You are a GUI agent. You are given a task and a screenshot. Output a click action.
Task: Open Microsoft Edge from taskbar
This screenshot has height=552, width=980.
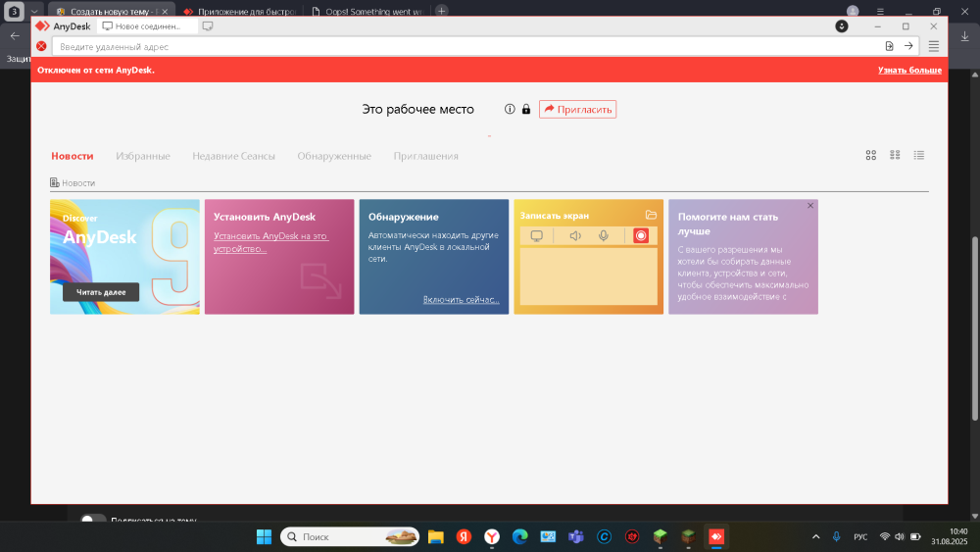click(x=520, y=536)
